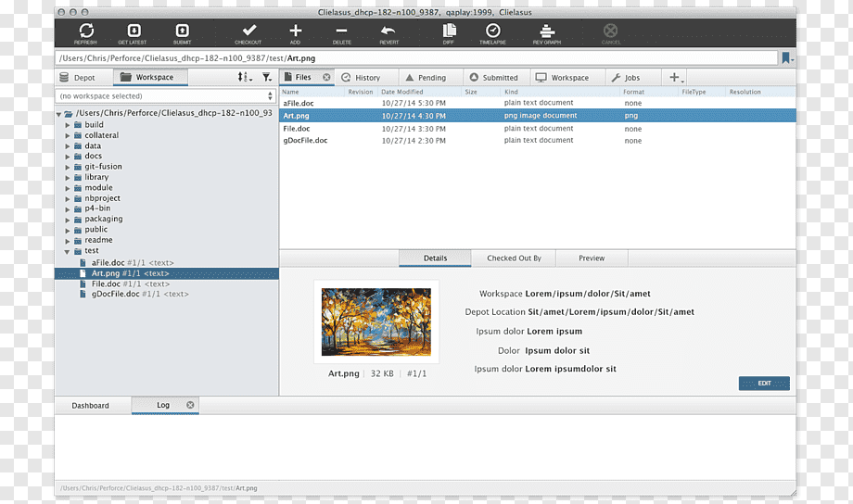Switch to the History tab
Screen dimensions: 853x504
(362, 78)
